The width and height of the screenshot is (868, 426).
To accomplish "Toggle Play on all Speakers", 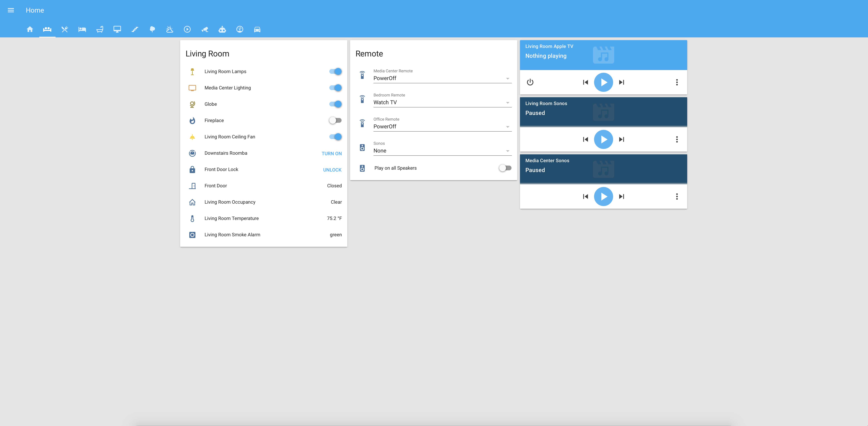I will click(x=505, y=168).
